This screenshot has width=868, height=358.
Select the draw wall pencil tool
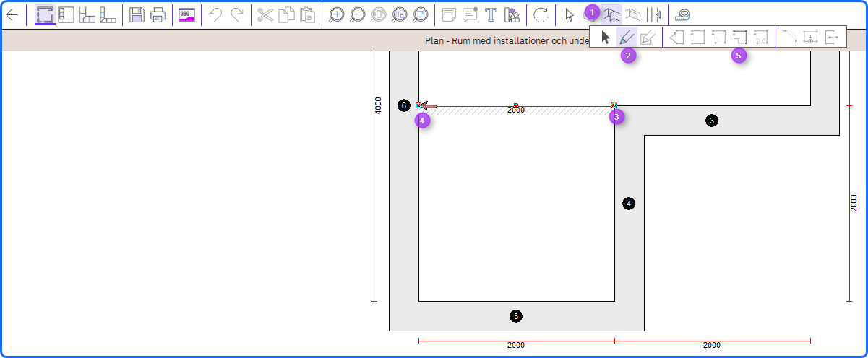tap(627, 38)
